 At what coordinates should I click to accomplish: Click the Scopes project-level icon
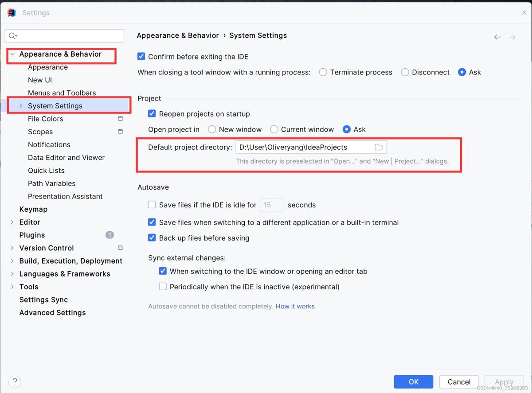point(120,132)
